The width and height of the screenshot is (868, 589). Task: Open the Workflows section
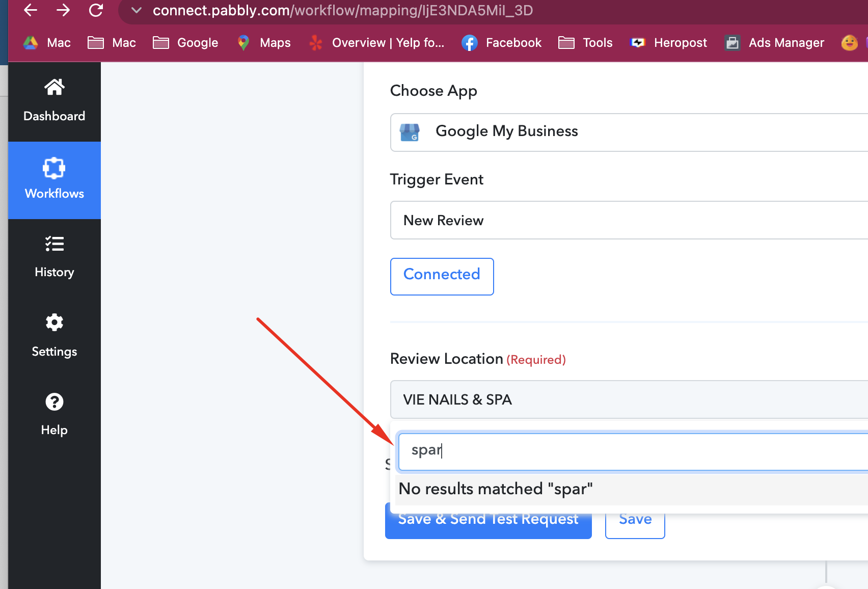point(55,180)
